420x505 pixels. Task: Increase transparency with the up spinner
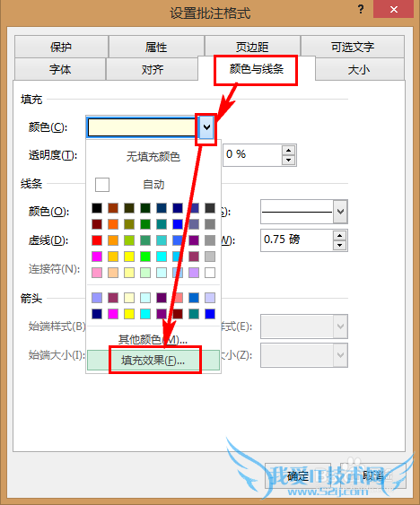288,150
